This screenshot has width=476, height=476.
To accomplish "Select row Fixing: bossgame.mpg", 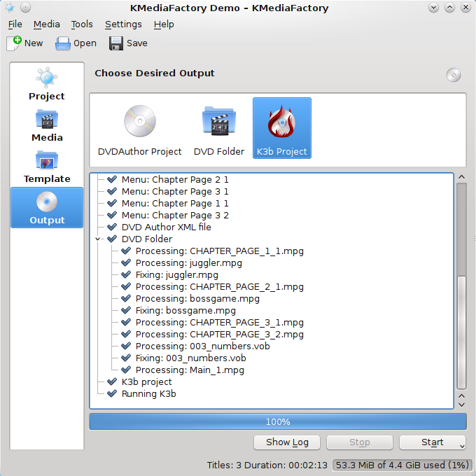I will [185, 310].
